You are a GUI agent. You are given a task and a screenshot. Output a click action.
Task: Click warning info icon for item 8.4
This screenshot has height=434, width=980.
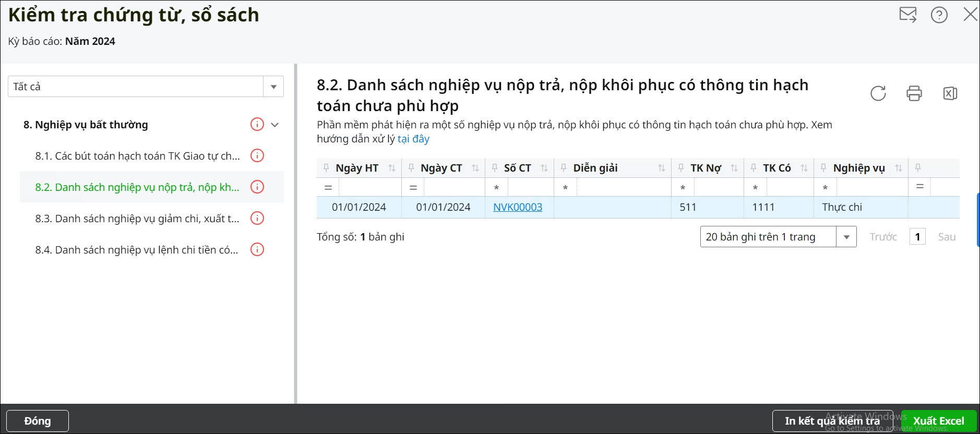click(257, 249)
